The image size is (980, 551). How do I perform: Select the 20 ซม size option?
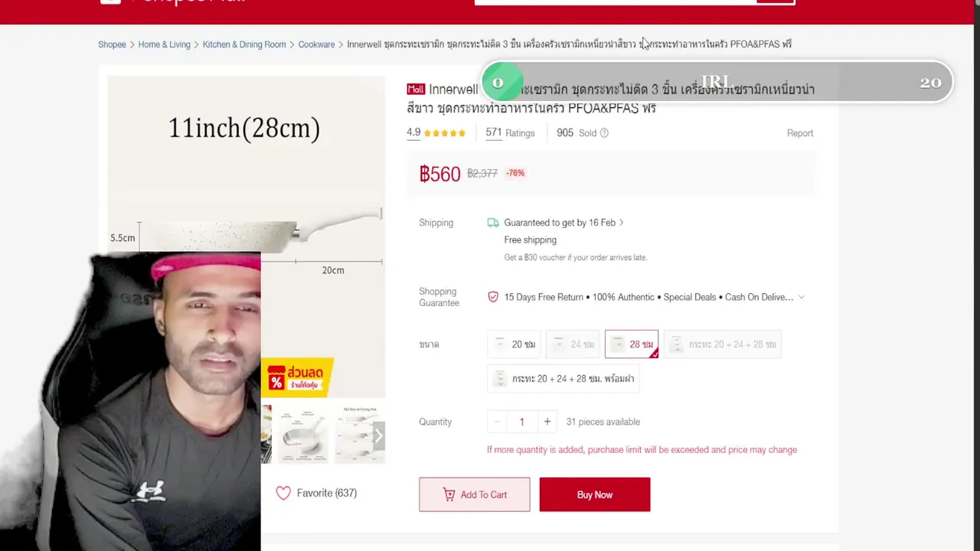[x=514, y=344]
